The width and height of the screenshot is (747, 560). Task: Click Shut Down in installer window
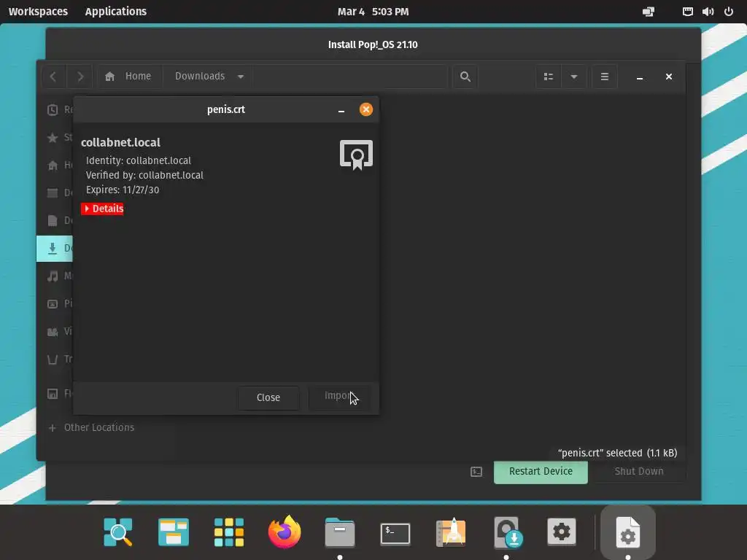pos(639,472)
